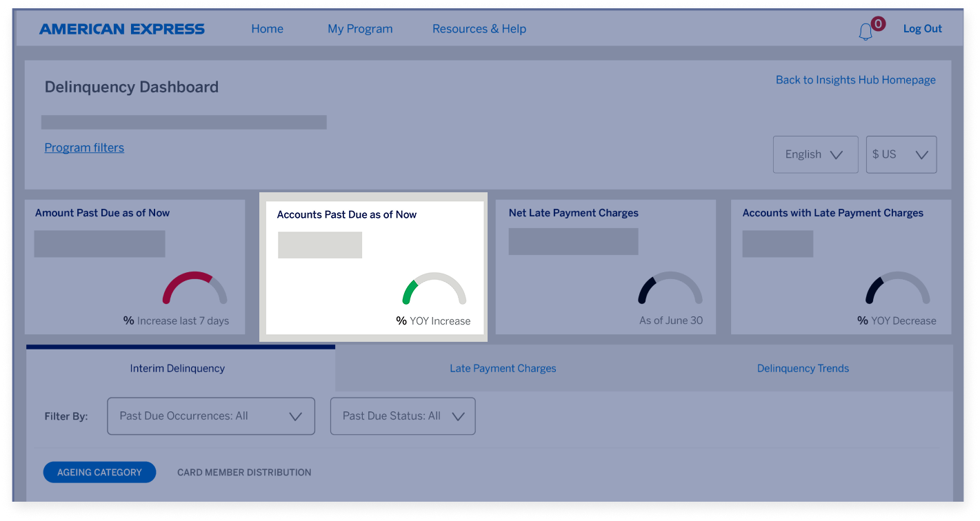Open the currency dropdown showing $ US
The width and height of the screenshot is (980, 521).
(901, 154)
